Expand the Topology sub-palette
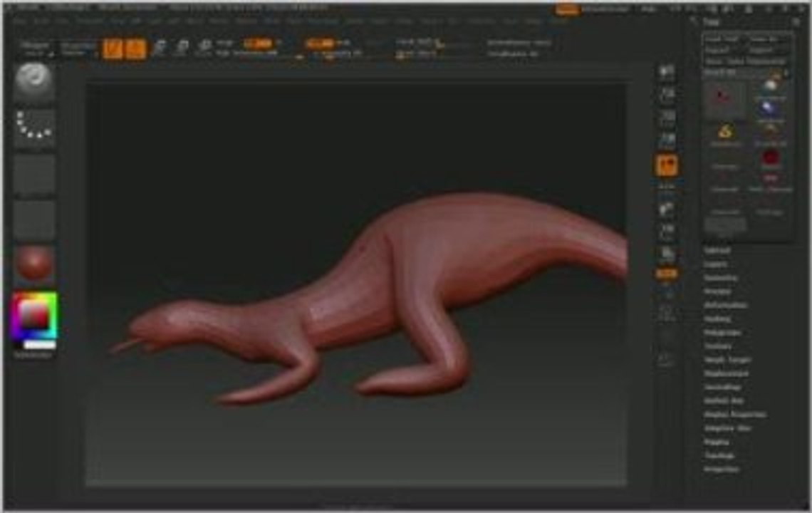Viewport: 812px width, 513px height. (x=719, y=455)
